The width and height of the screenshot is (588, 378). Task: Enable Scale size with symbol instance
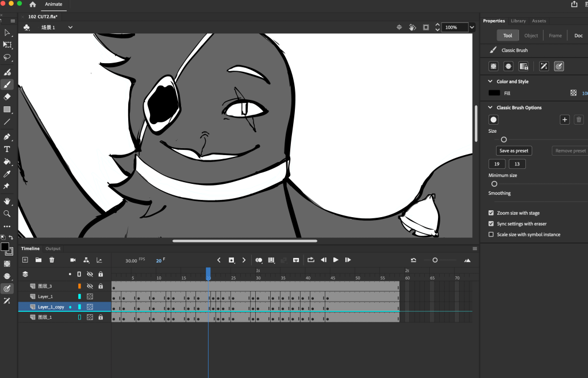pos(491,234)
